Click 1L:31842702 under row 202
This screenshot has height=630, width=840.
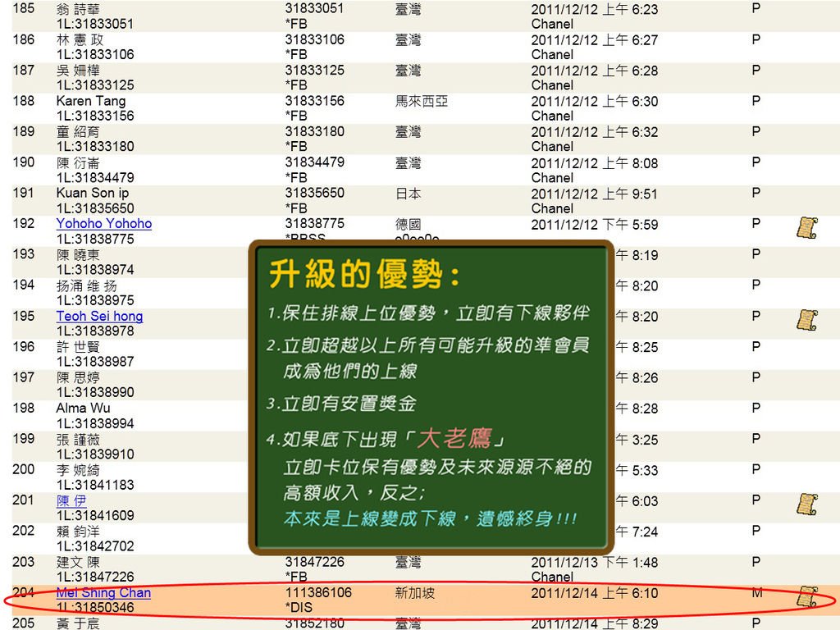95,546
